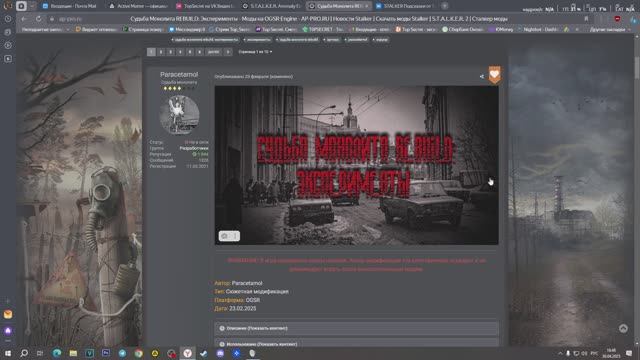Screen dimensions: 640x360
Task: Open taskbar search magnifier
Action: (x=24, y=353)
